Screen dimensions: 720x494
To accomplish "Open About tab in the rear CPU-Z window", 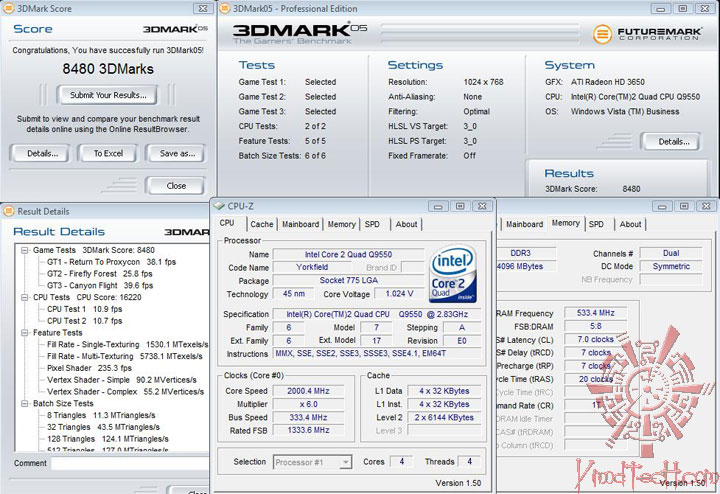I will coord(630,224).
